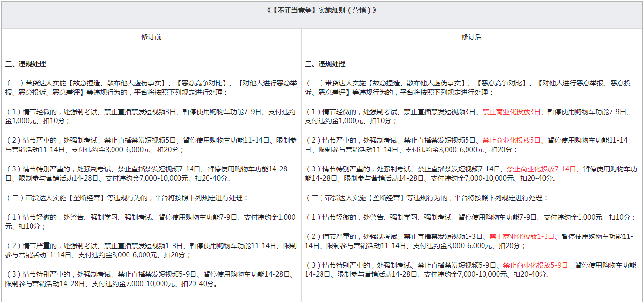Viewport: 644px width, 304px height.
Task: Click red text 禁止商业化投放3日
Action: [511, 112]
